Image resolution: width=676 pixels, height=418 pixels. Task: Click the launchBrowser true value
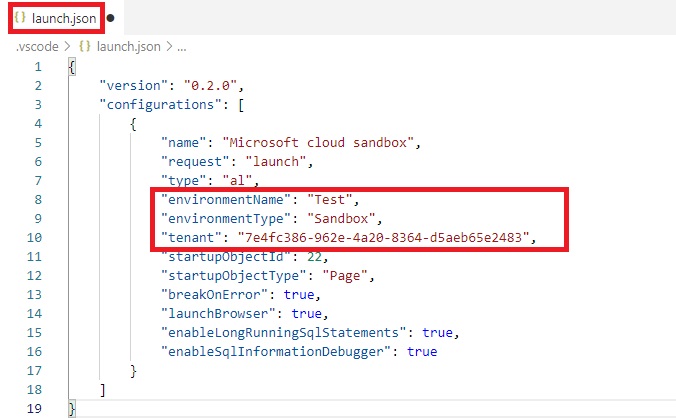(x=305, y=313)
